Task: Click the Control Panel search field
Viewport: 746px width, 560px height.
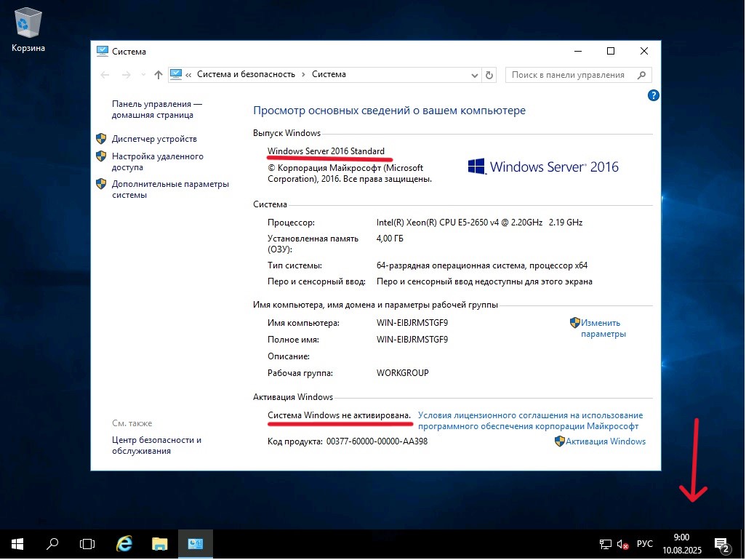Action: click(569, 75)
